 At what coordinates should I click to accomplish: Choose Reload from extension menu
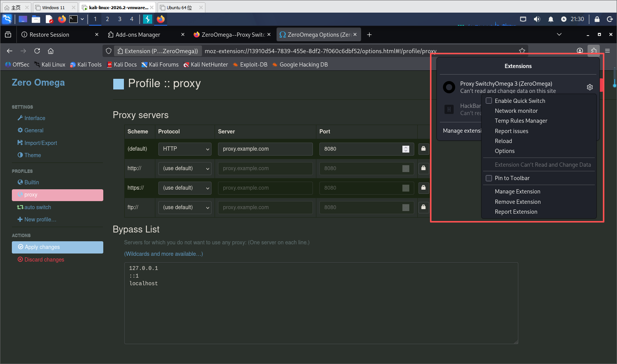[503, 141]
